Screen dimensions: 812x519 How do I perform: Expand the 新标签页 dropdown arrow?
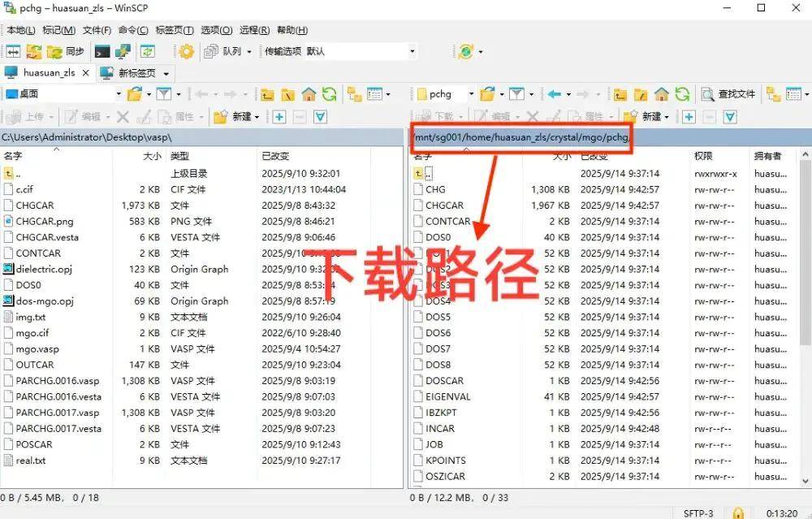[x=166, y=74]
